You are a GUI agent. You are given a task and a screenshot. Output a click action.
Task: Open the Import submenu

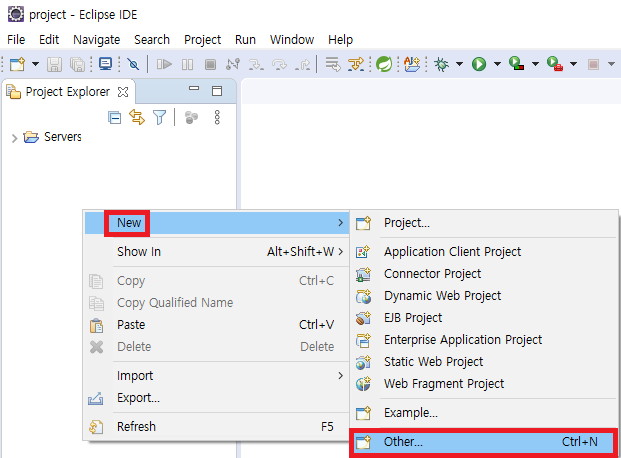click(216, 376)
